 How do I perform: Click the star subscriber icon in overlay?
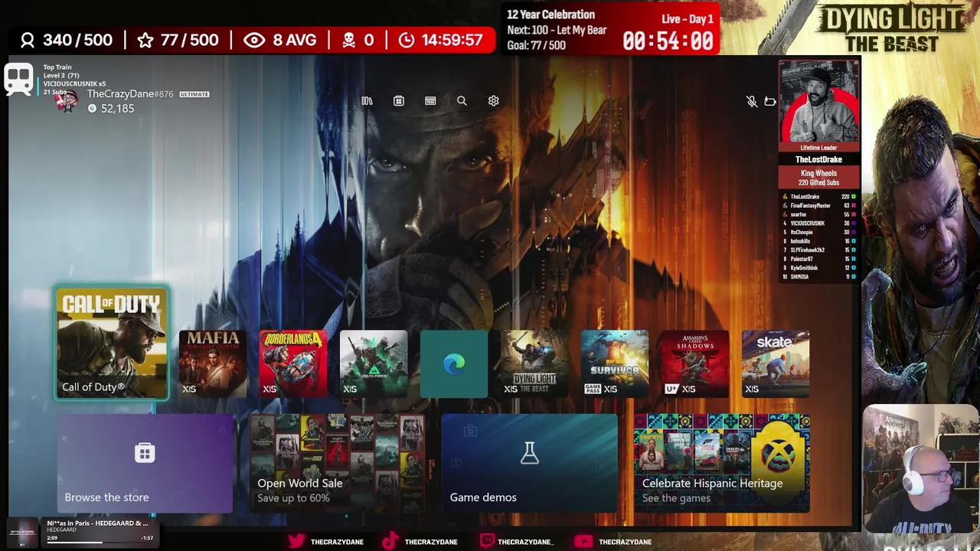point(145,41)
